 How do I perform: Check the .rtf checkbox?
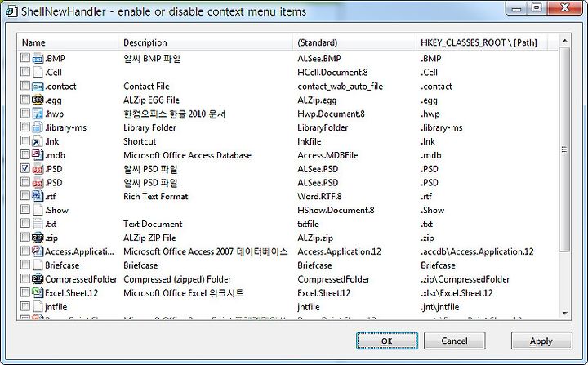tap(25, 195)
